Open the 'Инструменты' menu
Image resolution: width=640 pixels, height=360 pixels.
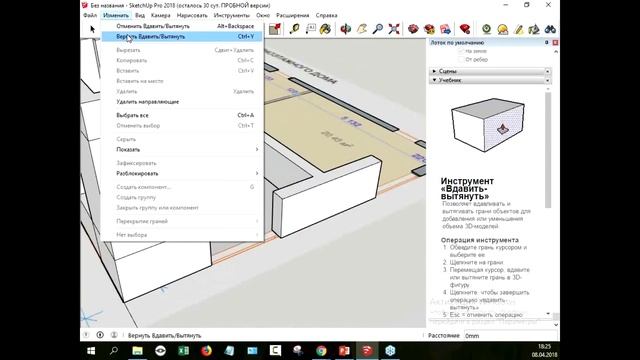click(x=231, y=15)
